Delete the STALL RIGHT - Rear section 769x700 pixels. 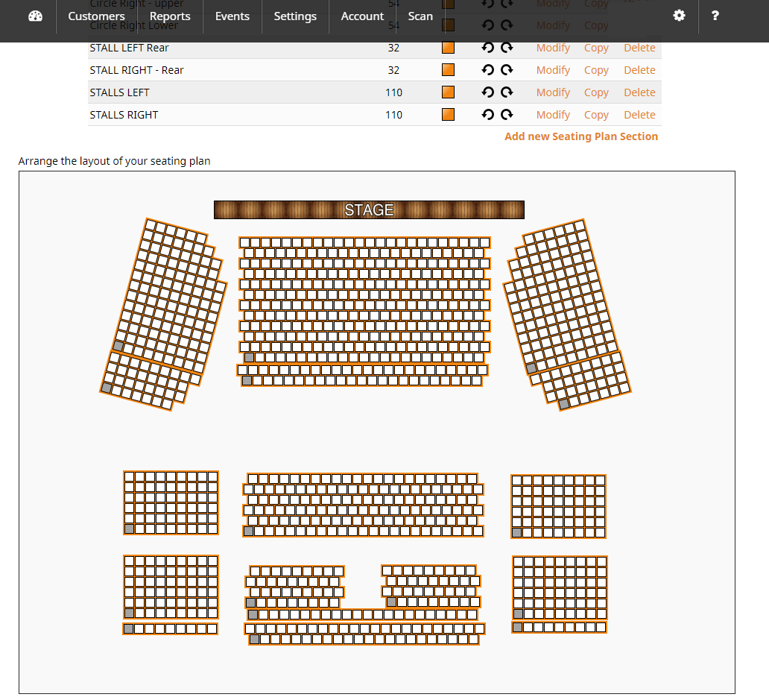[639, 70]
